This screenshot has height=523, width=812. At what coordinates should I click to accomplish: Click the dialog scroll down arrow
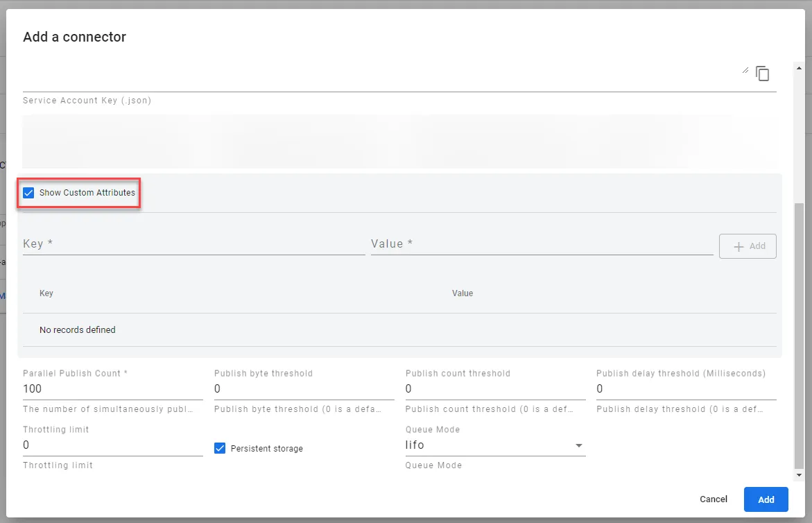(x=799, y=475)
